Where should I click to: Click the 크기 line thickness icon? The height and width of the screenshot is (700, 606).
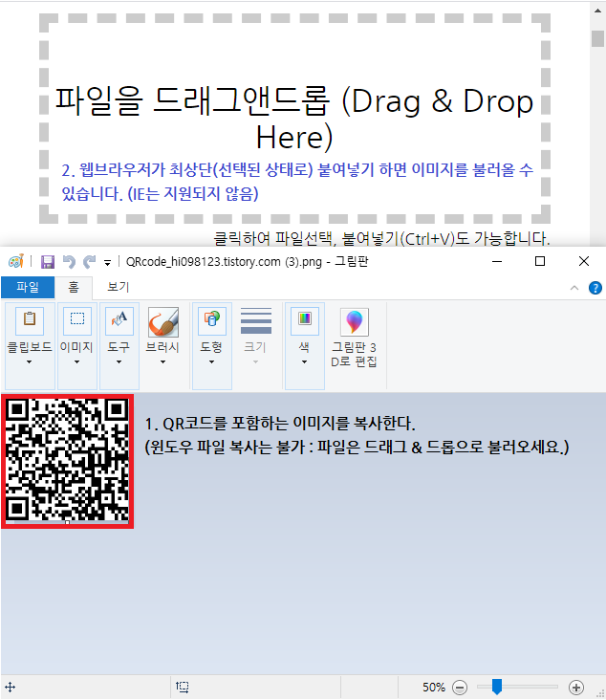(256, 320)
